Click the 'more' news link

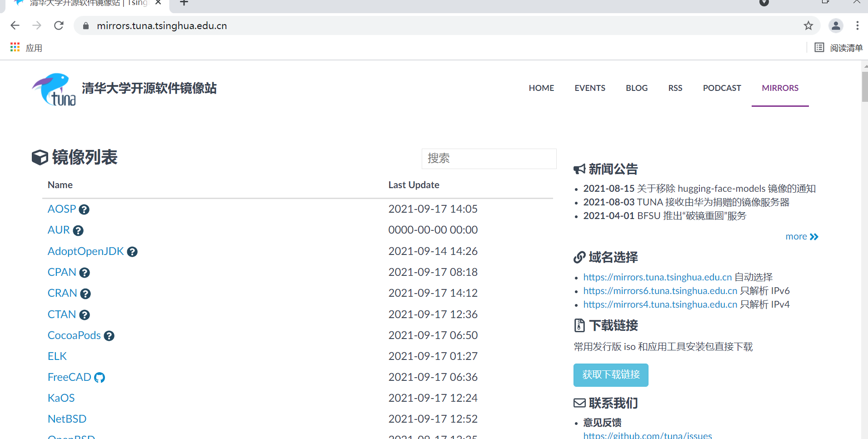click(802, 237)
